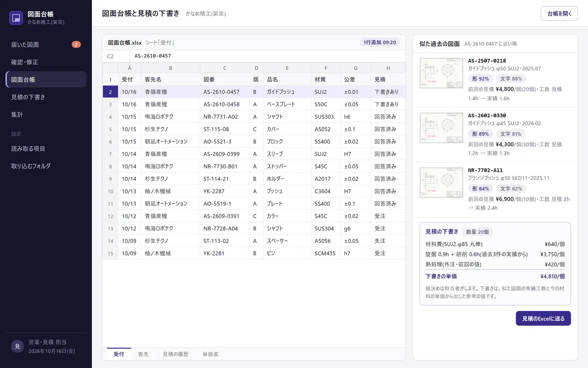Select row header 15

point(110,253)
